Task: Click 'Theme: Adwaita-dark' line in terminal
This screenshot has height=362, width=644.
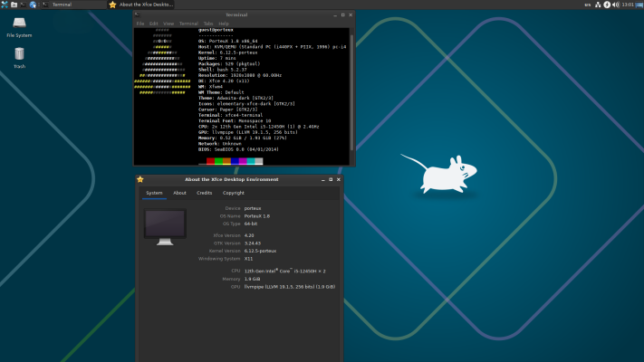Action: (235, 98)
